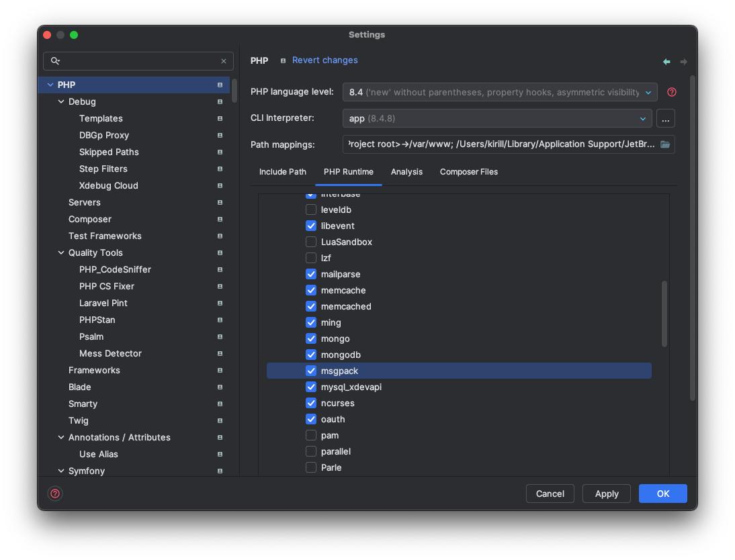Clear the settings search field with the X icon
Image resolution: width=735 pixels, height=560 pixels.
tap(224, 61)
